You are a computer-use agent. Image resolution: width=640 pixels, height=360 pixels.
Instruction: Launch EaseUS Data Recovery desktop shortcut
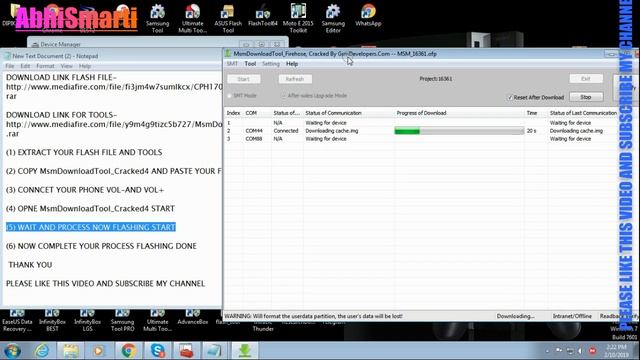point(17,320)
